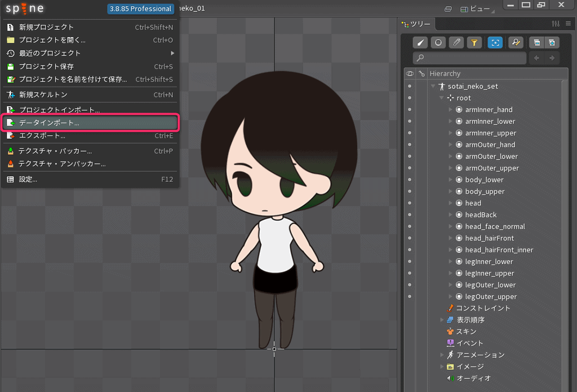The image size is (577, 392).
Task: Switch to the ツリー tab
Action: coord(417,24)
